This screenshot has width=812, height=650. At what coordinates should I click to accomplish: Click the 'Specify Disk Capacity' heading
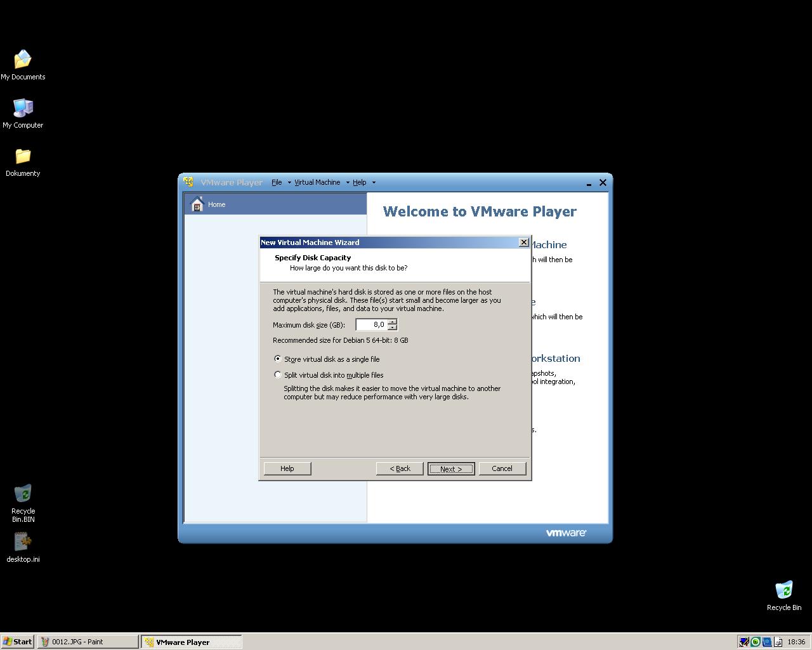[313, 258]
